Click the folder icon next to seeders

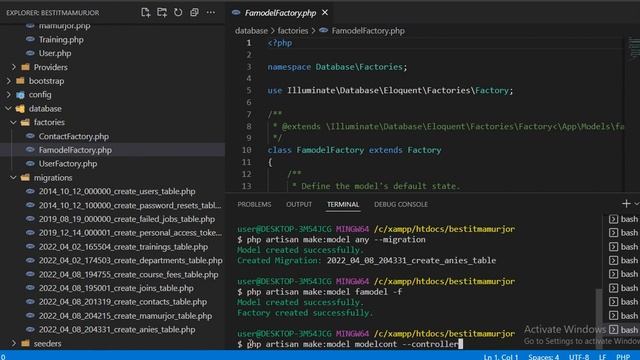click(25, 343)
